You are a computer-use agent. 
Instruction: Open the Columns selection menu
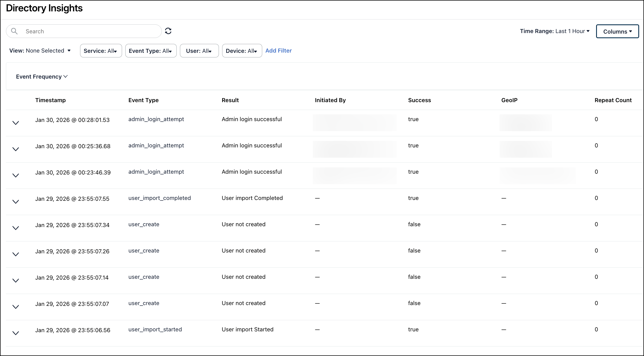click(x=617, y=31)
